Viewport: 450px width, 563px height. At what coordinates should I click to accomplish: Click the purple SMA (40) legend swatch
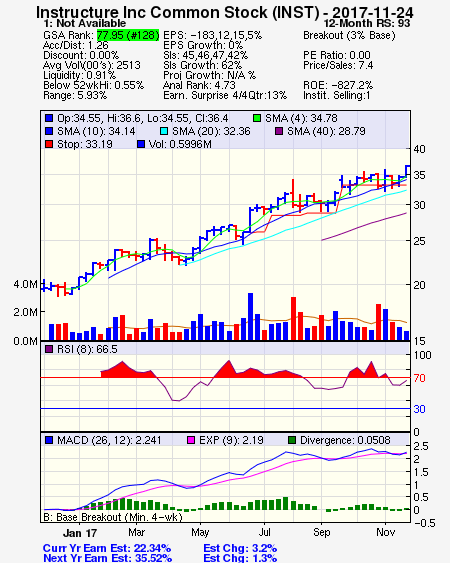(279, 131)
